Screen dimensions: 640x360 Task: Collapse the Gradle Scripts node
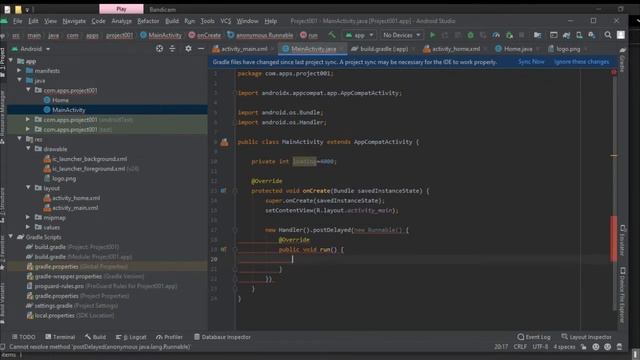point(11,237)
